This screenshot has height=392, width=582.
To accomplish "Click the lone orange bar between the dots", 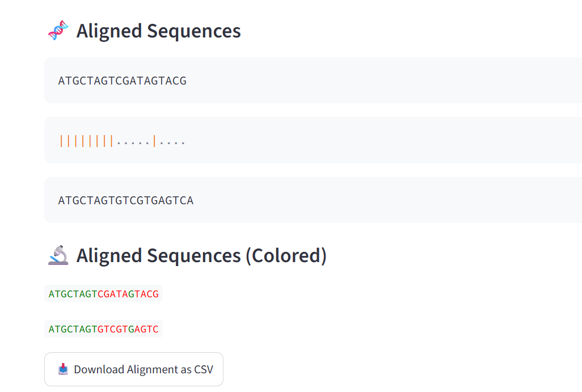I will (154, 141).
